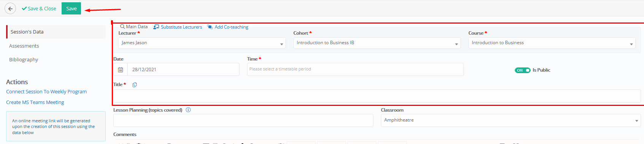
Task: Click the green Save button
Action: (71, 8)
